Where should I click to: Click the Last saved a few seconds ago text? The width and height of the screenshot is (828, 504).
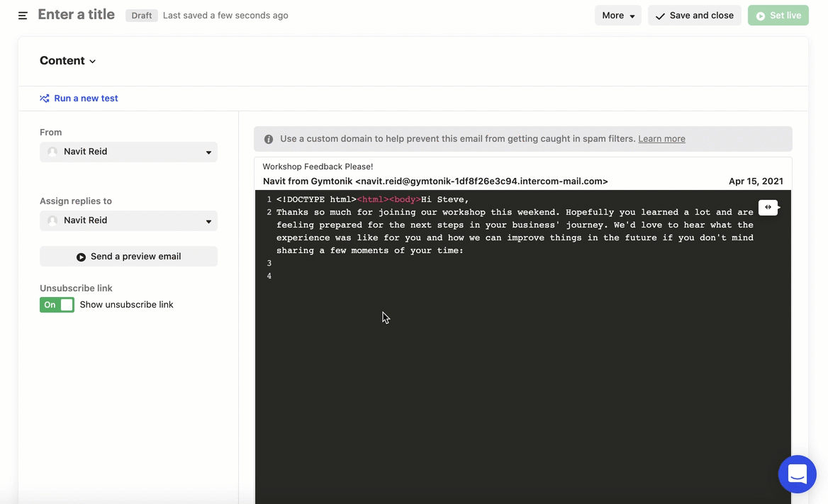pos(225,16)
